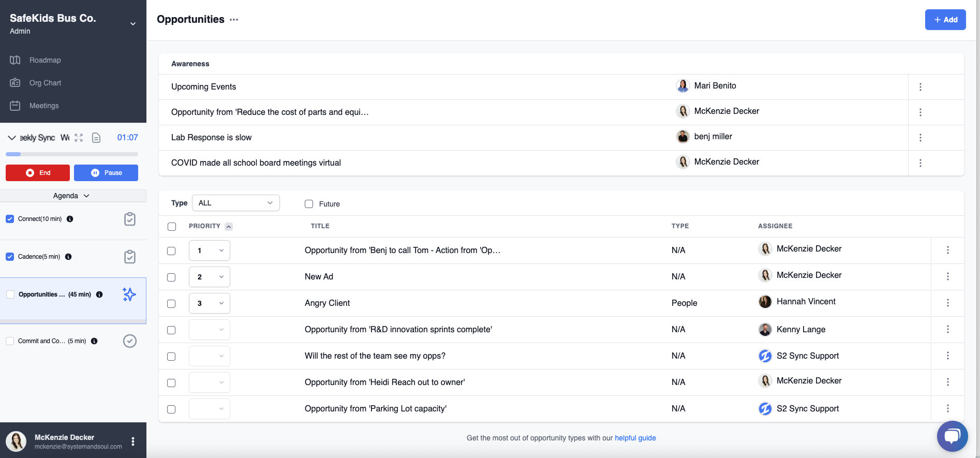
Task: Click the meeting progress bar
Action: (72, 154)
